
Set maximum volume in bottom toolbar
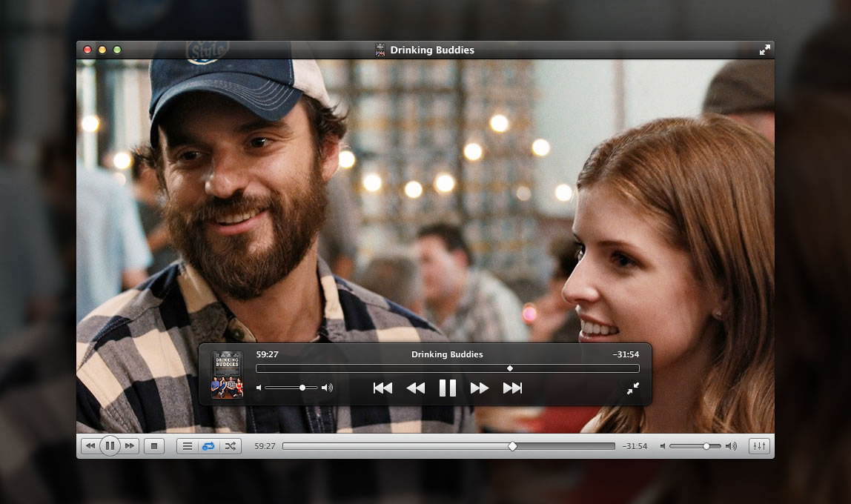point(731,446)
